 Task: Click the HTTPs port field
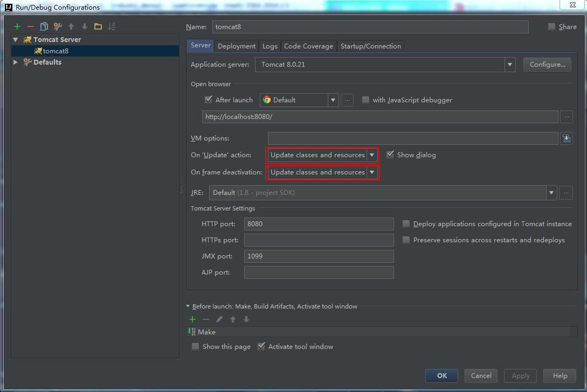(319, 240)
